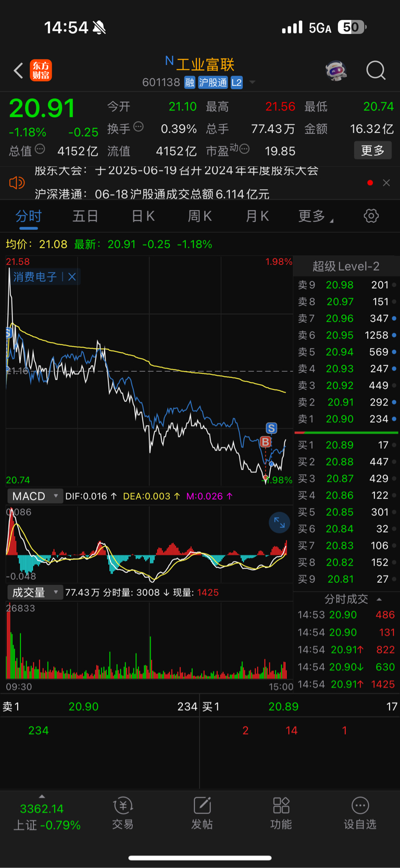
Task: Tap the 14:53 20.90 trade row
Action: (346, 615)
